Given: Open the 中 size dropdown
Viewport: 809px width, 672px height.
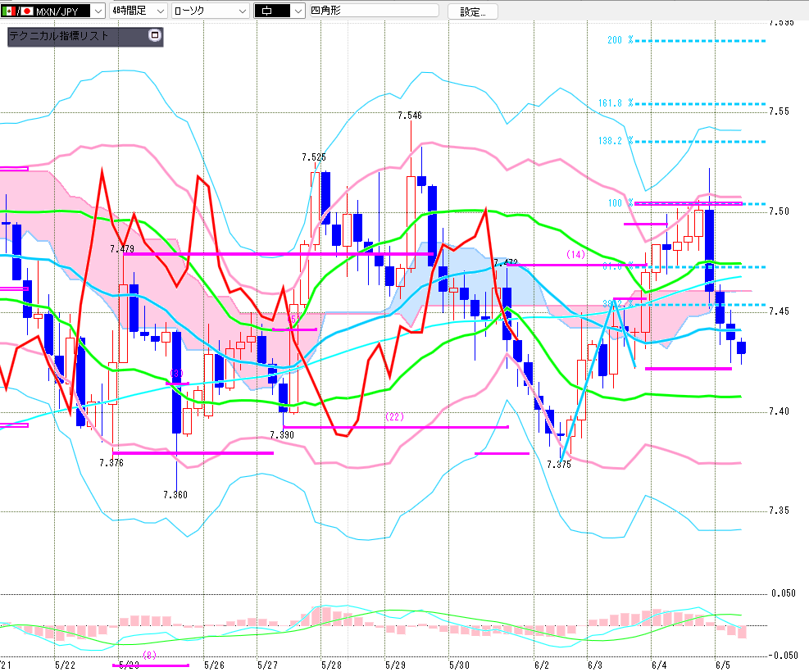Looking at the screenshot, I should (x=280, y=11).
